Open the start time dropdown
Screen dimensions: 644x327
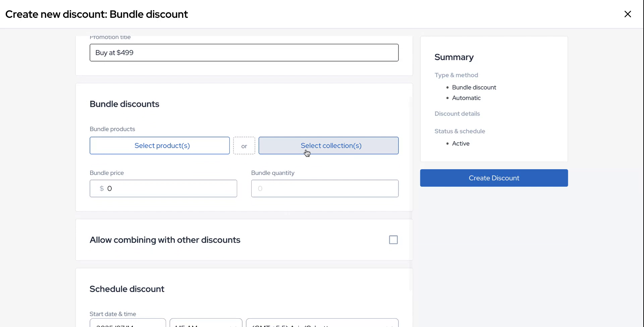coord(206,324)
